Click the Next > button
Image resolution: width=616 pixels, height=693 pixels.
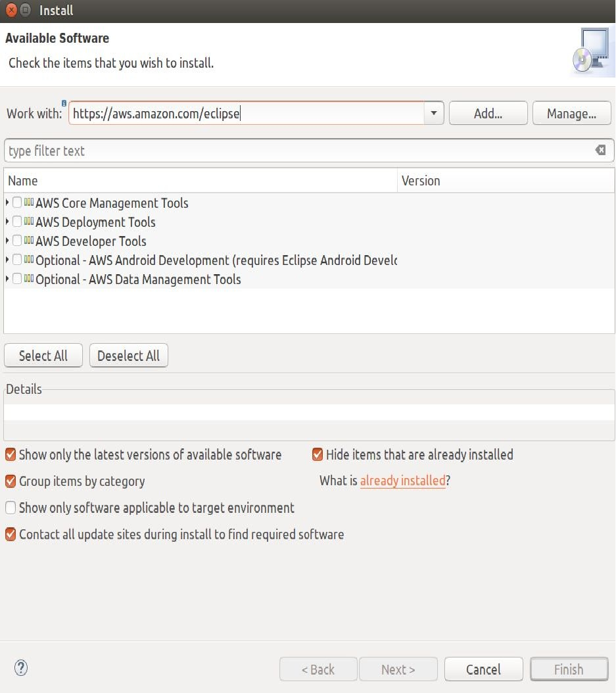[398, 669]
